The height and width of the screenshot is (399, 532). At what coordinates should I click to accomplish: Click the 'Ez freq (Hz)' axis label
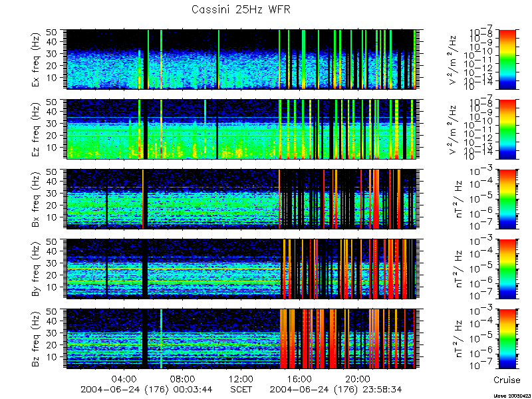(x=36, y=129)
